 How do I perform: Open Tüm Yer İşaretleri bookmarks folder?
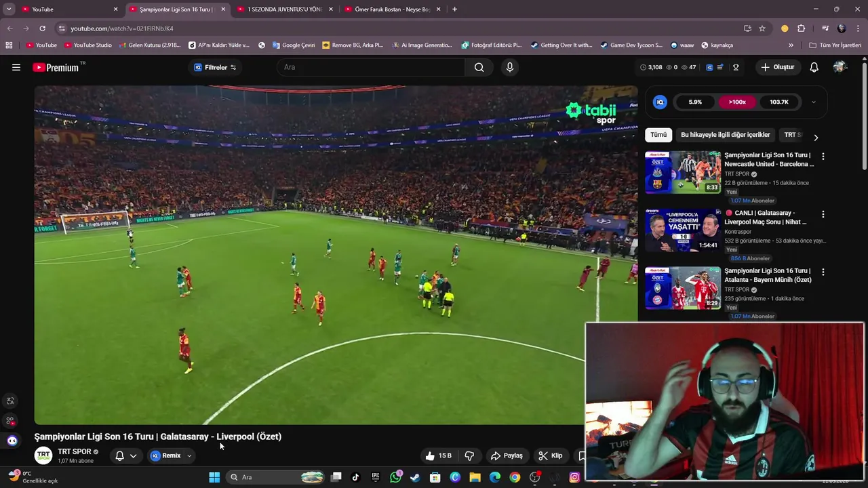835,45
